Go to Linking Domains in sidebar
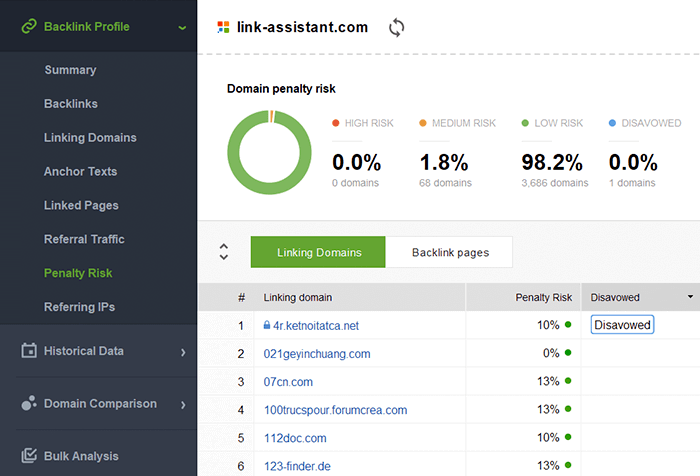 [90, 138]
